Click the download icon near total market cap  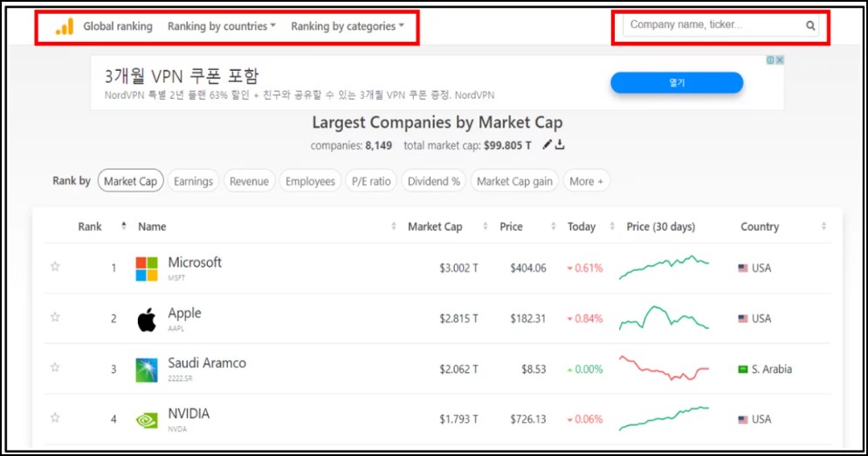[x=560, y=145]
